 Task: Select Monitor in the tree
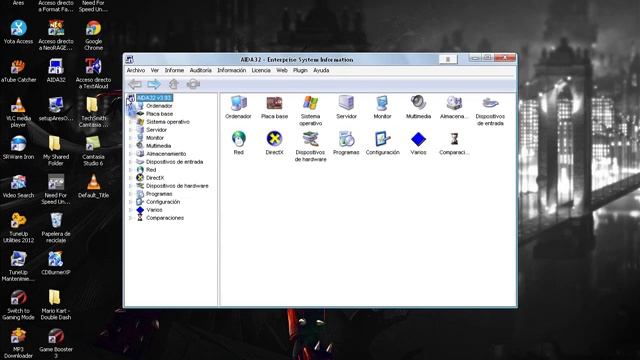click(155, 138)
